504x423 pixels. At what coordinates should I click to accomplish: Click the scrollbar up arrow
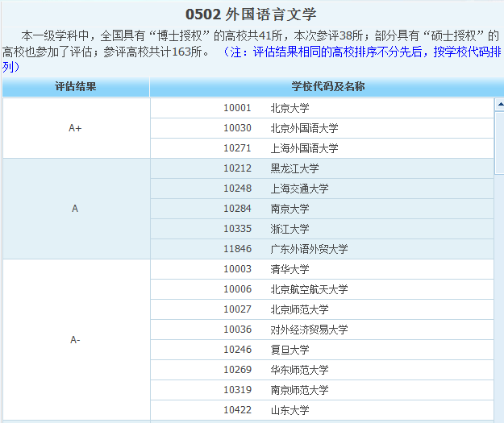(x=498, y=104)
